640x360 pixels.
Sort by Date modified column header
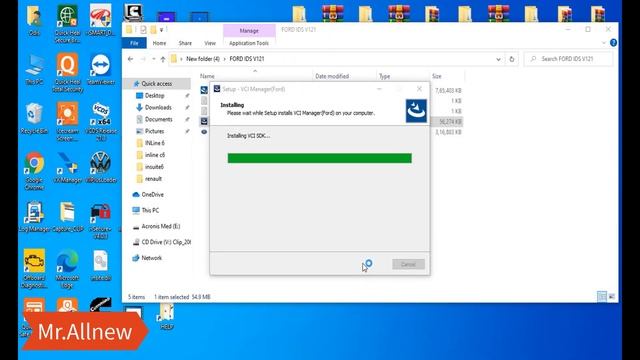click(332, 76)
